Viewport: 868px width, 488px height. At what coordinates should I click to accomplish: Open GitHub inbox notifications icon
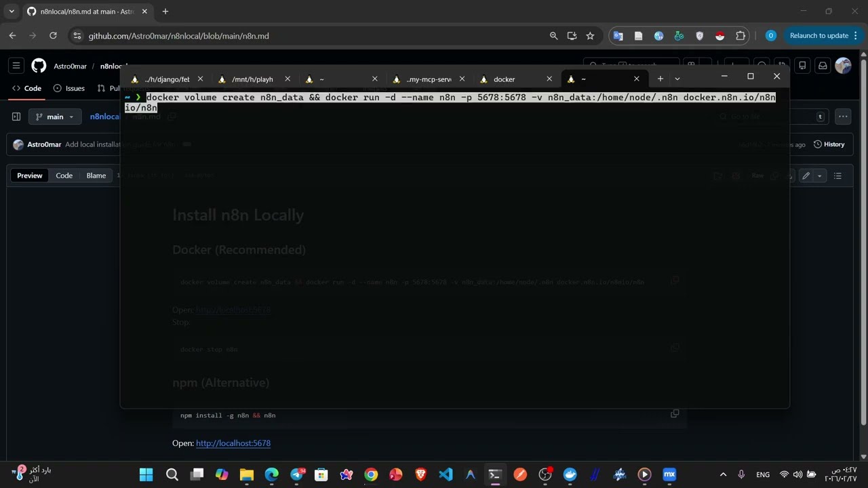click(x=823, y=66)
